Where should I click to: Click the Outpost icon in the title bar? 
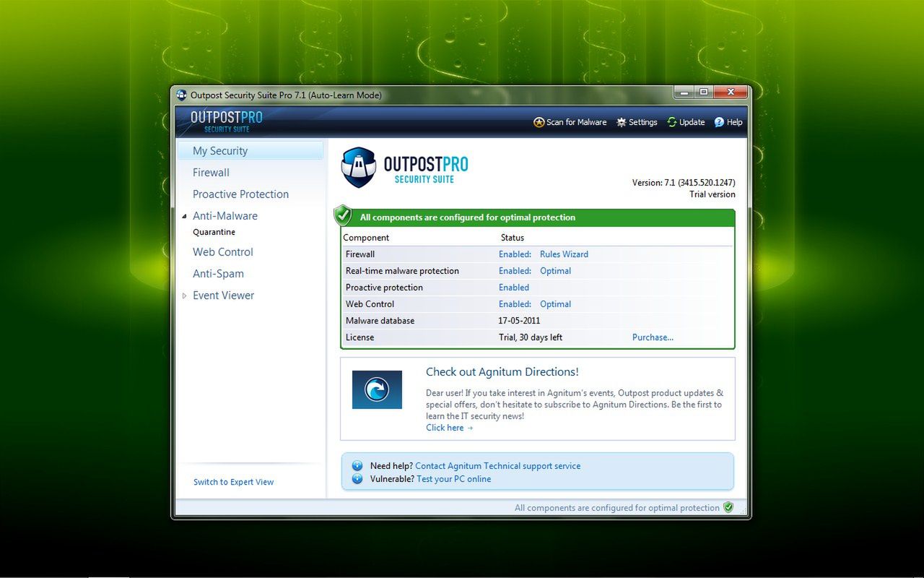[182, 95]
